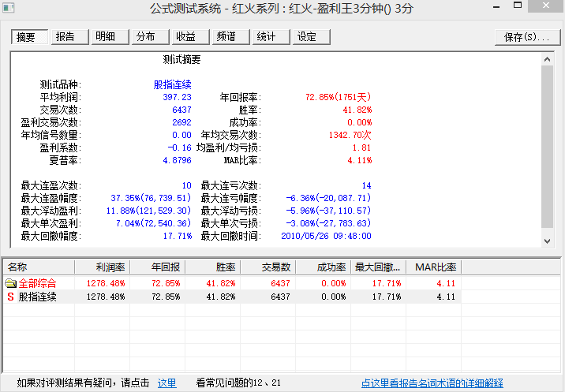565x392 pixels.
Task: Click the 1.81 average profit/loss ratio
Action: [x=361, y=147]
